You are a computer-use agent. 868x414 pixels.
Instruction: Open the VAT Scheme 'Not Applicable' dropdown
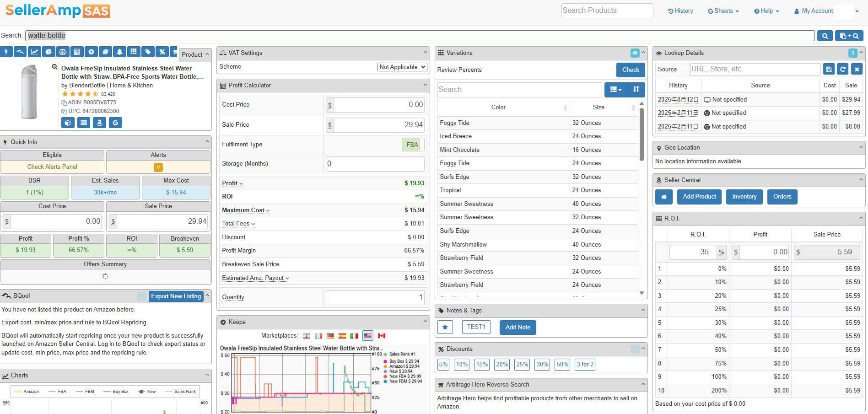pyautogui.click(x=403, y=67)
